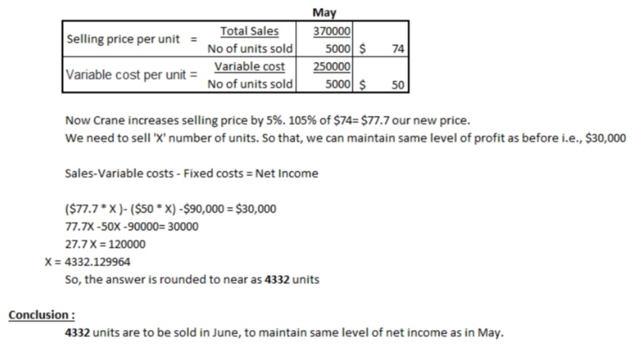The width and height of the screenshot is (644, 352).
Task: Click the underlined 'Total Sales' text
Action: [x=249, y=31]
